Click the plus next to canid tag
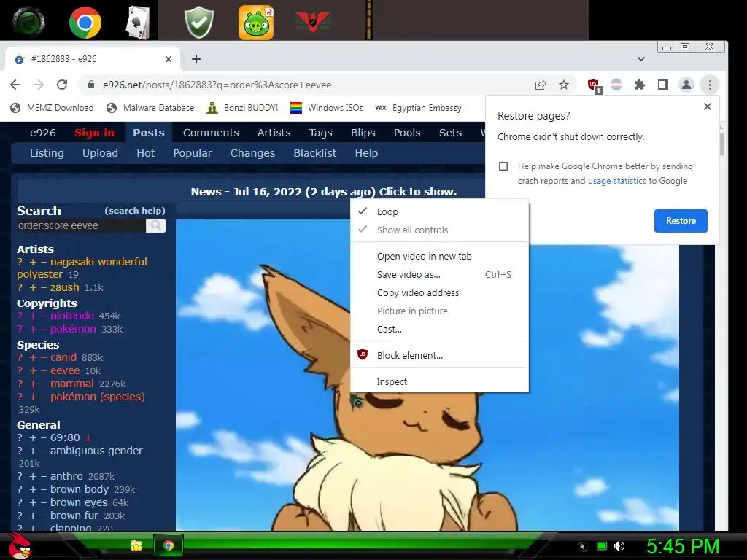 pyautogui.click(x=33, y=357)
